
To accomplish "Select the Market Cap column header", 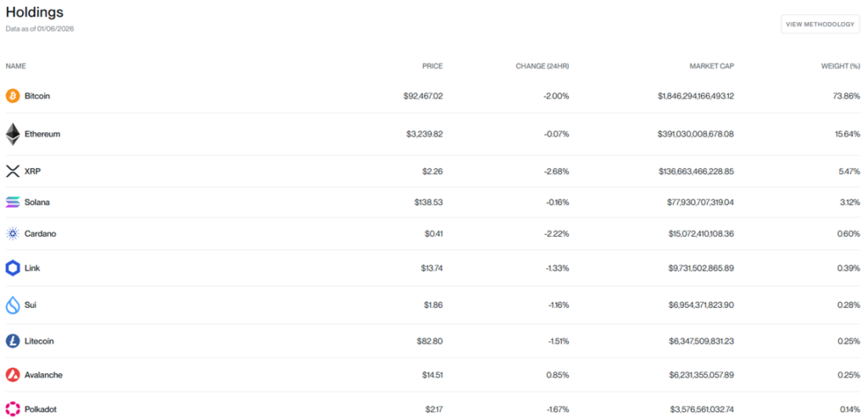I will [x=712, y=65].
